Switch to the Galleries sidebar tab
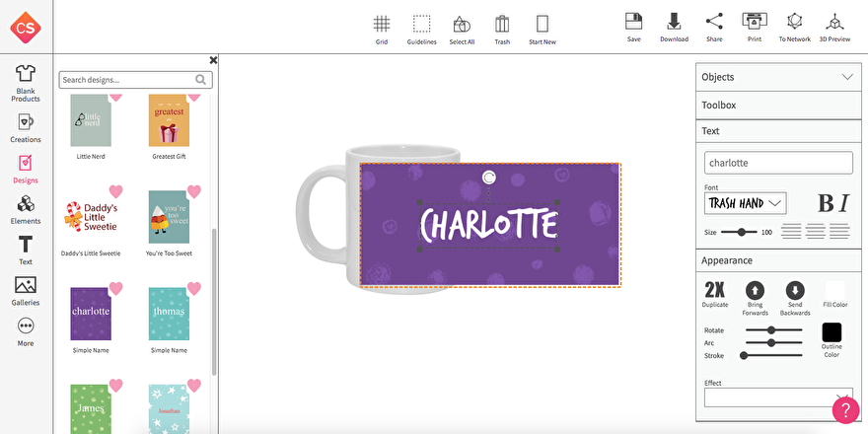Image resolution: width=868 pixels, height=434 pixels. [26, 290]
